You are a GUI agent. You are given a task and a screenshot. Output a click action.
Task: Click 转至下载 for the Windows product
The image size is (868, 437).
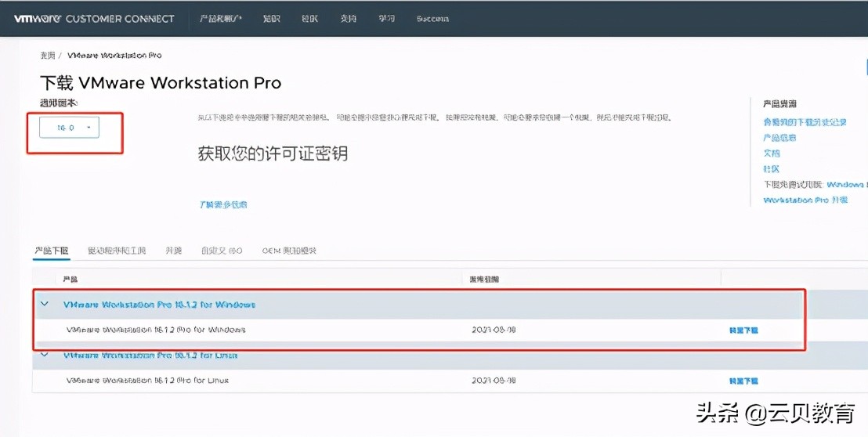[743, 330]
